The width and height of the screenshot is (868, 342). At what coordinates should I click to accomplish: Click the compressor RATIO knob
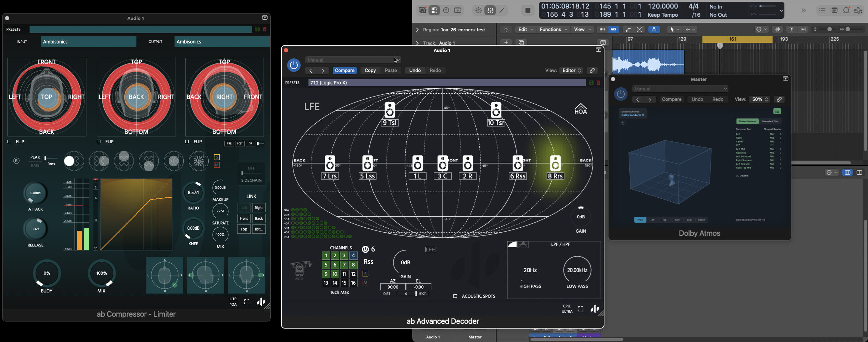(193, 193)
